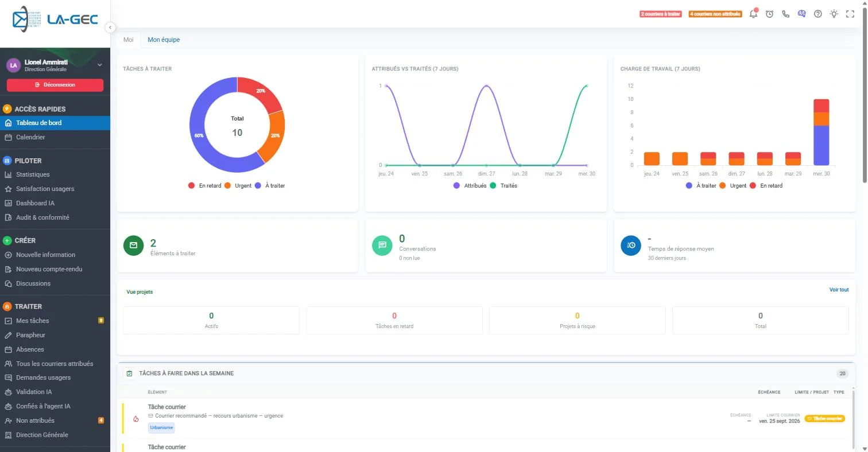Go to Calendrier in the sidebar
This screenshot has height=452, width=868.
tap(55, 137)
